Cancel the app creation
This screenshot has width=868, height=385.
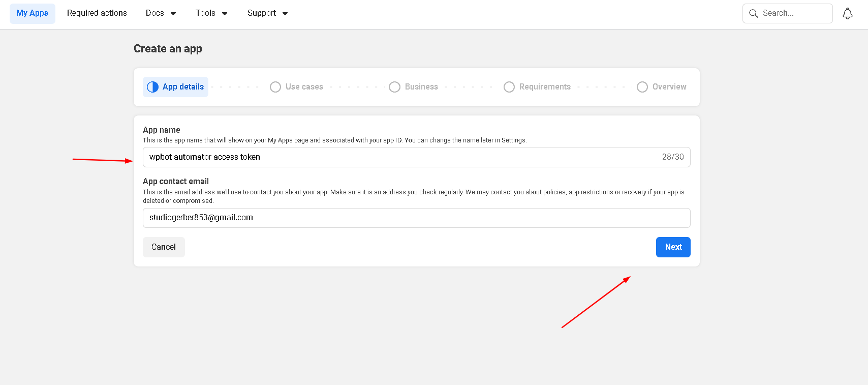pos(164,247)
